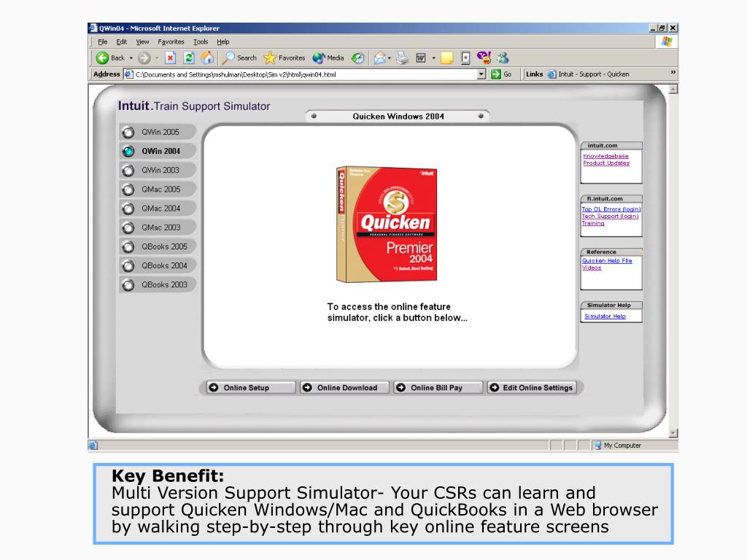
Task: Open the Training link
Action: click(592, 223)
